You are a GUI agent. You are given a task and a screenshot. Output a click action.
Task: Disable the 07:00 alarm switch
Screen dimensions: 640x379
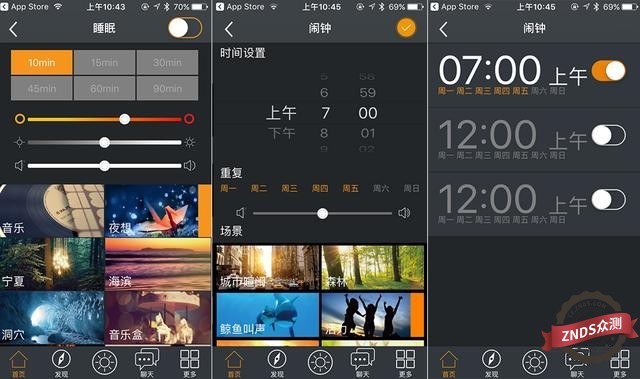(608, 71)
